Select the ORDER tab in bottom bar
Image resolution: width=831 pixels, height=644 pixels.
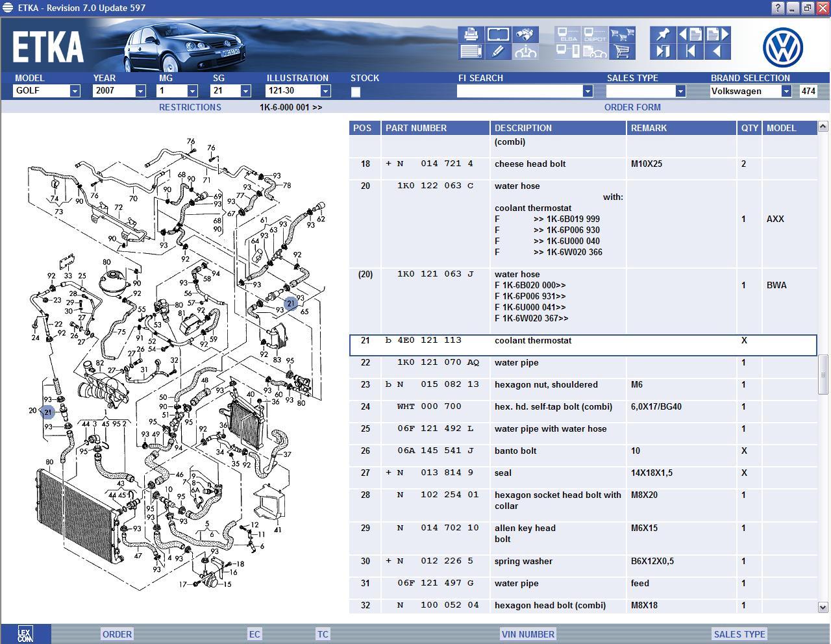pos(117,634)
